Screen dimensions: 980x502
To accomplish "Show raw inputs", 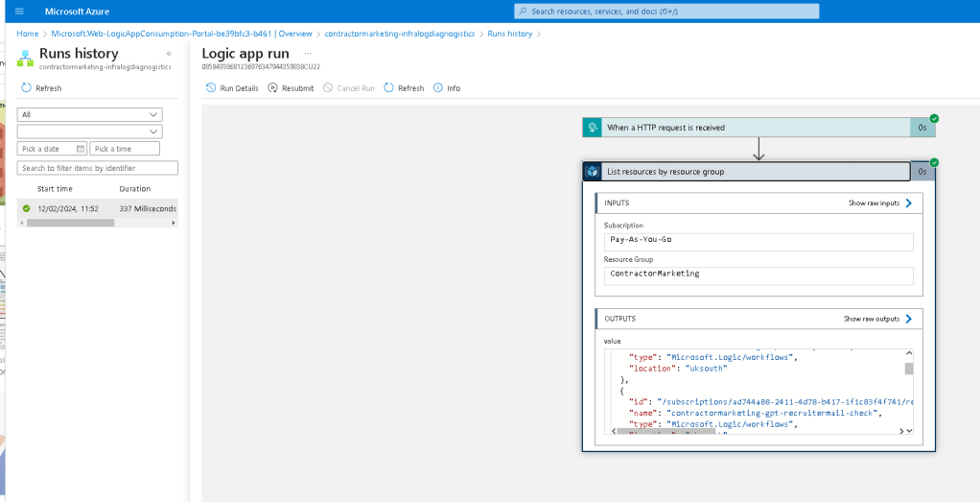I will click(880, 203).
